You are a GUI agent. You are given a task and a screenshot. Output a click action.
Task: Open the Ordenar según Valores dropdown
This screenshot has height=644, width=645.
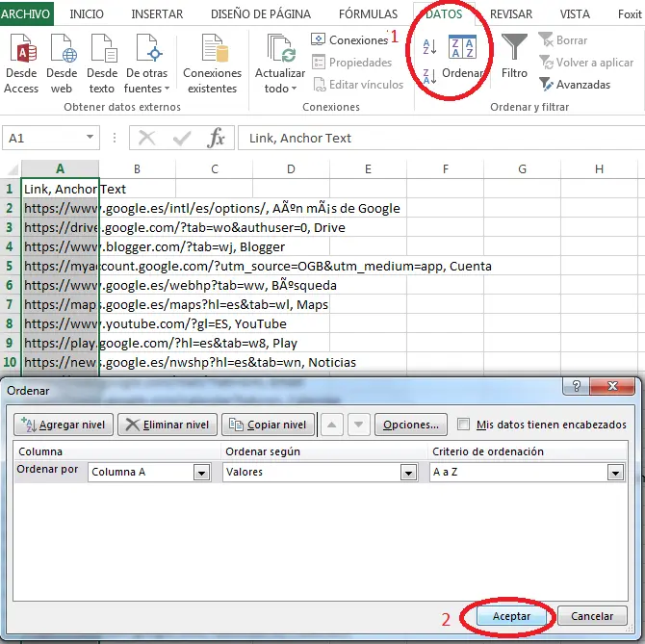[x=409, y=473]
